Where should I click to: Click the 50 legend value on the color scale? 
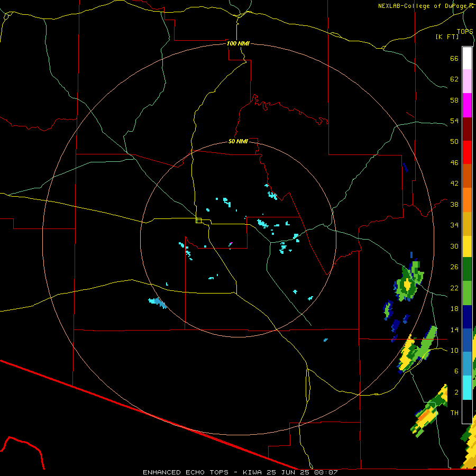coord(454,141)
